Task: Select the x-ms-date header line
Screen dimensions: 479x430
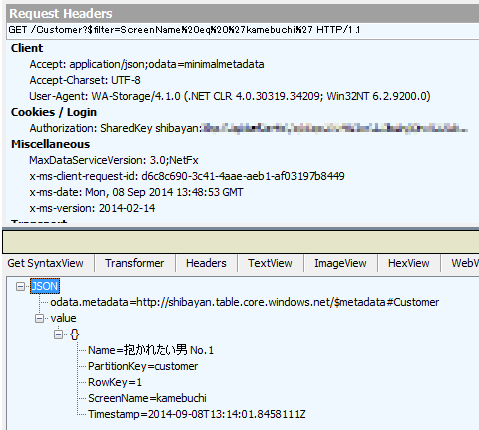Action: coord(136,192)
